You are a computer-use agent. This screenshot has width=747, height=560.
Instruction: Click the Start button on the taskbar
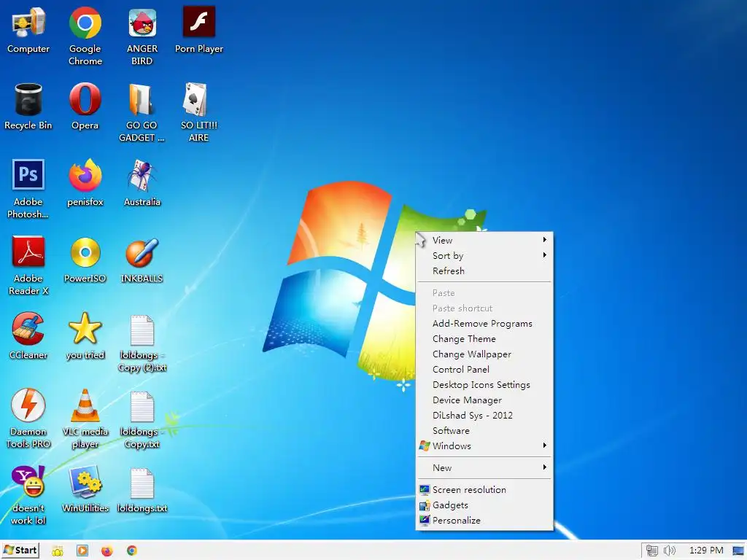[x=20, y=551]
